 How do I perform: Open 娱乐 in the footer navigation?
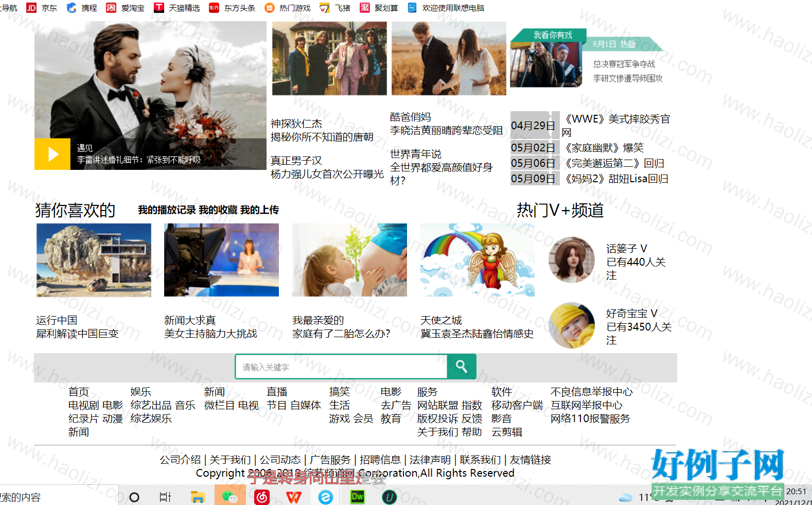point(141,392)
